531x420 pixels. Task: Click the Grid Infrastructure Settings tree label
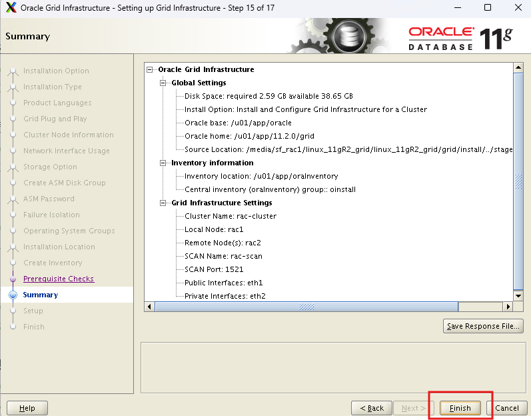coord(222,203)
